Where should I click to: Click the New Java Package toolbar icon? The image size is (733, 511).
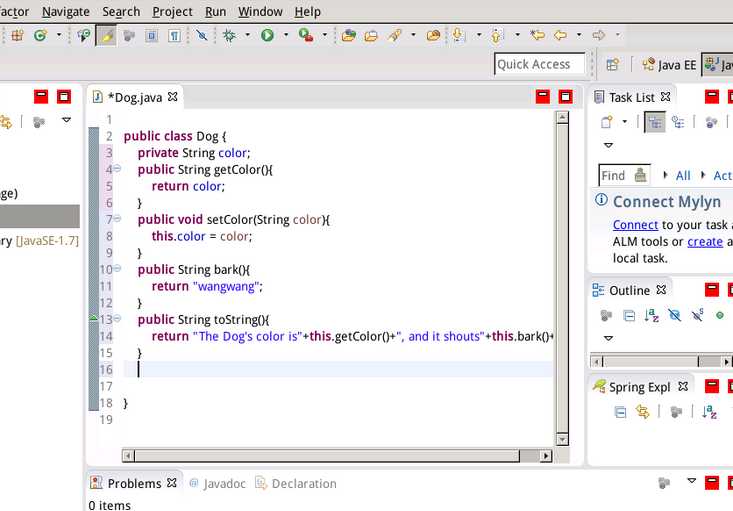pyautogui.click(x=17, y=35)
